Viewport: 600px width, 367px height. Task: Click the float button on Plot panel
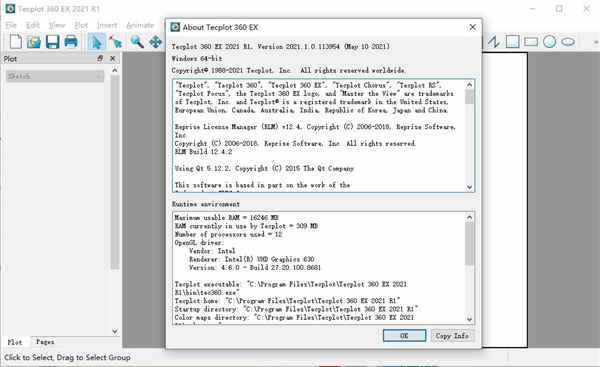click(100, 59)
